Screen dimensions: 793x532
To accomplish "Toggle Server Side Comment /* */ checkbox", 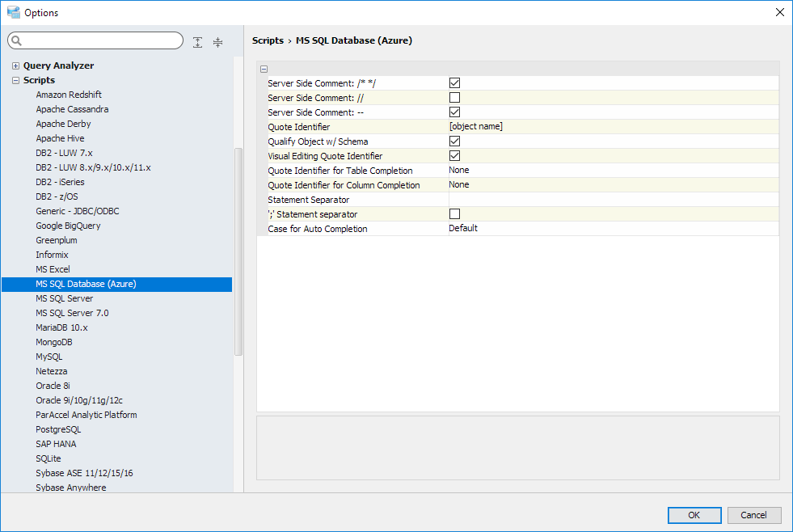I will 454,83.
